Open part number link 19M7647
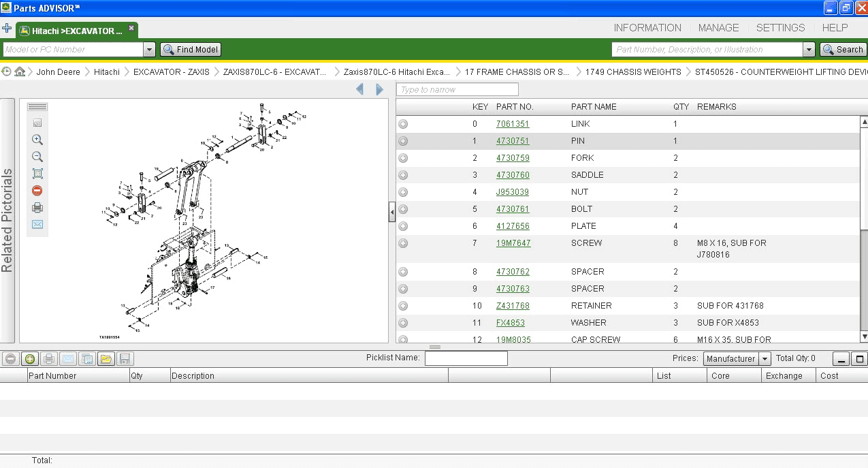Image resolution: width=868 pixels, height=468 pixels. [513, 243]
